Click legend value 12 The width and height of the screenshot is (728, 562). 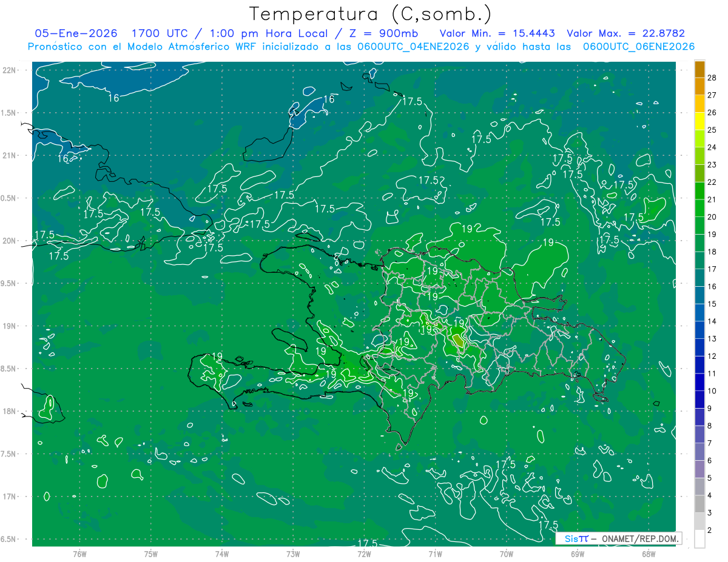click(x=712, y=356)
